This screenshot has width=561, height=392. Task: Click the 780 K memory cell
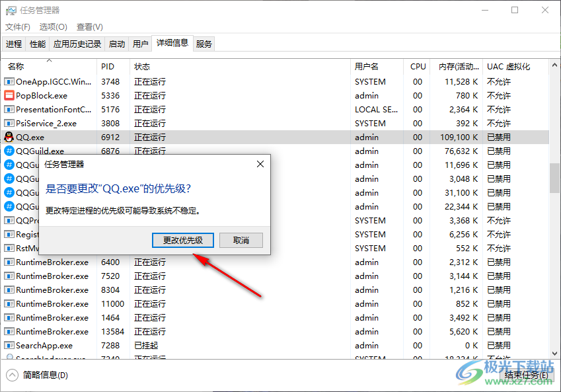pos(467,96)
